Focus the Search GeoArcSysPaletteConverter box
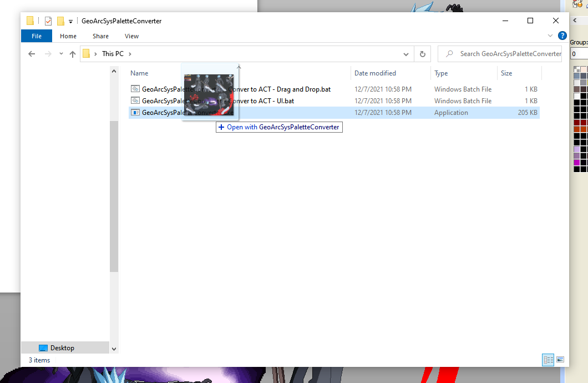588x383 pixels. coord(500,54)
